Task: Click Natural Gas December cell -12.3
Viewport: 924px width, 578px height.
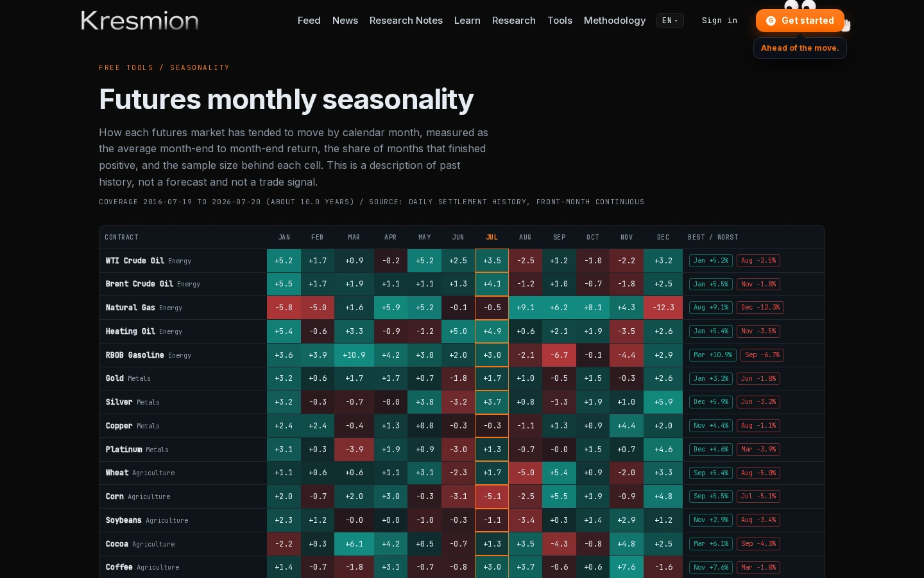Action: tap(663, 308)
